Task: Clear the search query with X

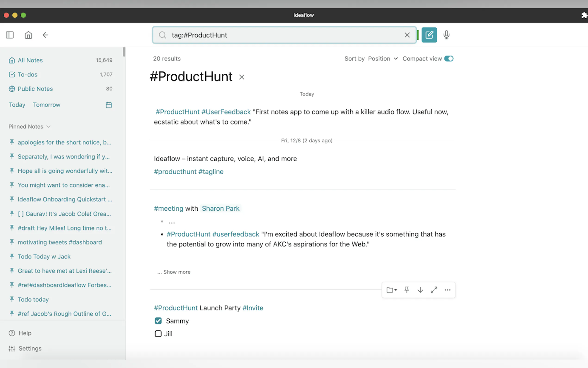Action: (x=407, y=35)
